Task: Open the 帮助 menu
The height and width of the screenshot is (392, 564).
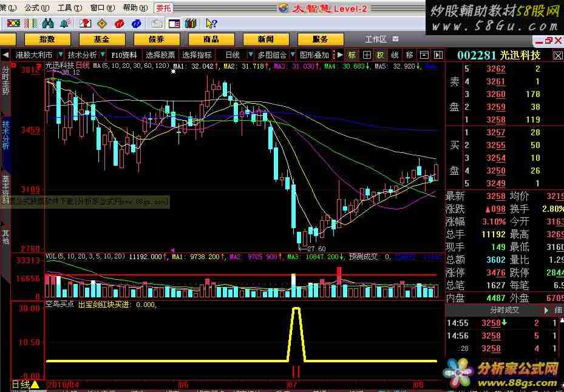Action: [135, 7]
